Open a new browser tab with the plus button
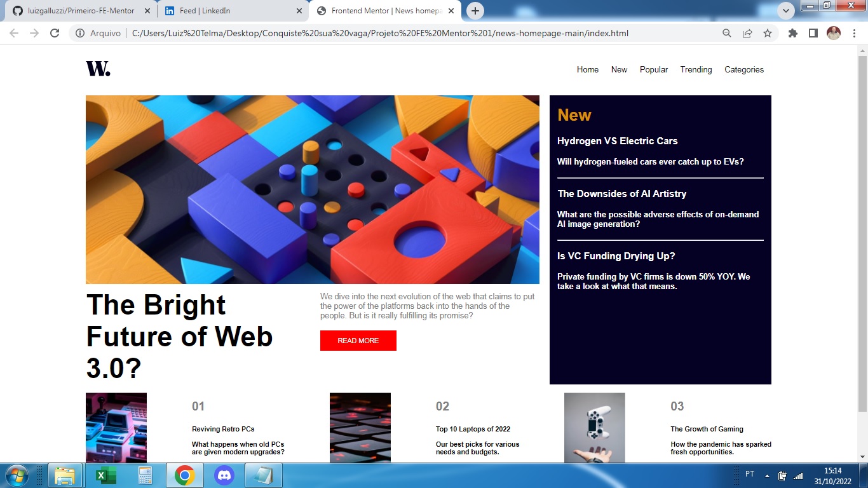The height and width of the screenshot is (488, 868). [x=475, y=11]
